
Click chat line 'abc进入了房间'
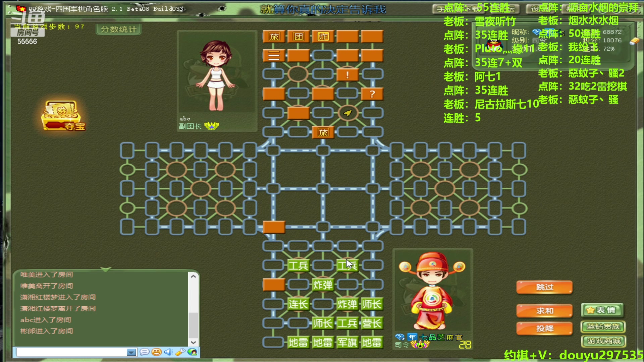[46, 320]
